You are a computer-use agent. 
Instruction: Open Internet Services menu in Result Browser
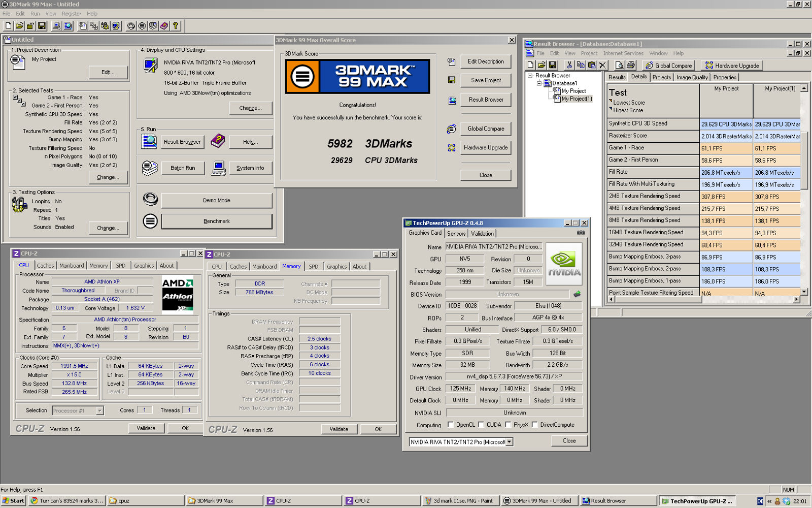(x=623, y=53)
